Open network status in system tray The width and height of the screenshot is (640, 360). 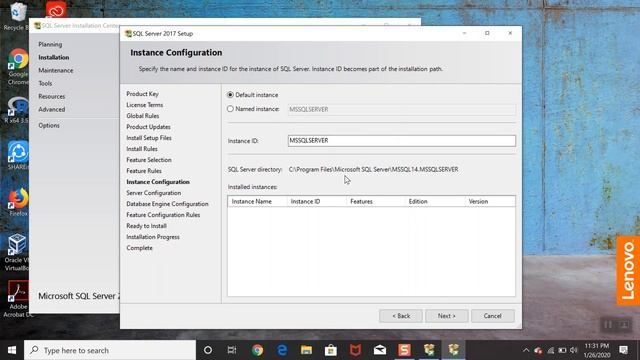(x=551, y=350)
